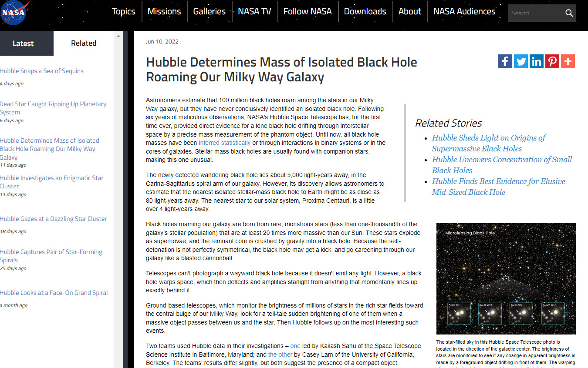The width and height of the screenshot is (588, 368).
Task: Open the Topics menu
Action: click(x=123, y=11)
